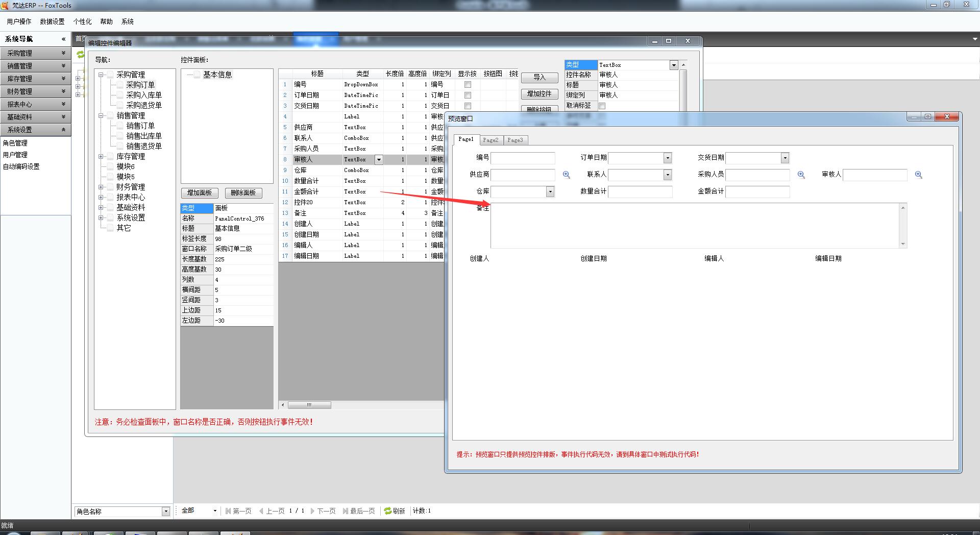Go to 第一页 using the first-page icon

(x=228, y=511)
